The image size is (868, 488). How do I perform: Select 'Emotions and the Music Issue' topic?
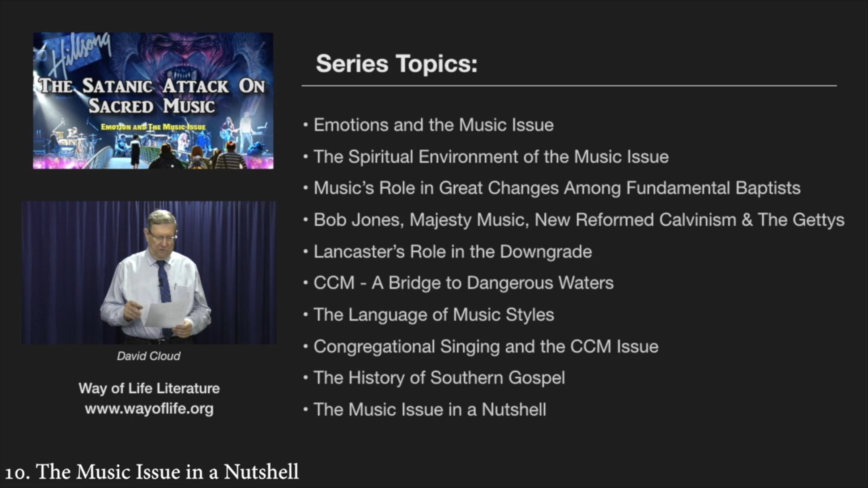(433, 125)
